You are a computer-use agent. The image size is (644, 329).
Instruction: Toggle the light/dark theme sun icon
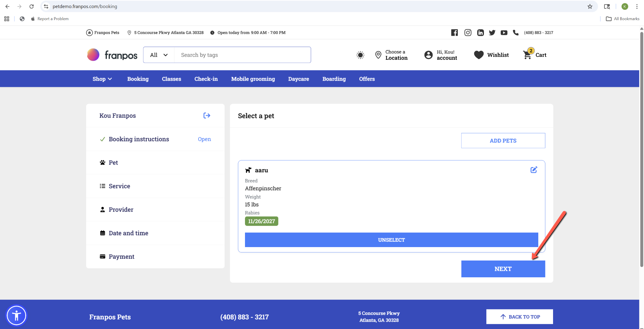pyautogui.click(x=360, y=55)
